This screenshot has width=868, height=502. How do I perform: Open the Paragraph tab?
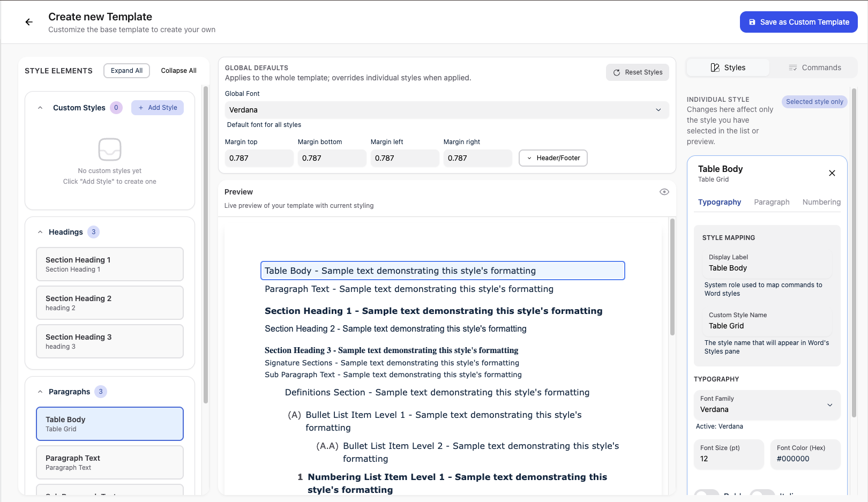pos(772,202)
